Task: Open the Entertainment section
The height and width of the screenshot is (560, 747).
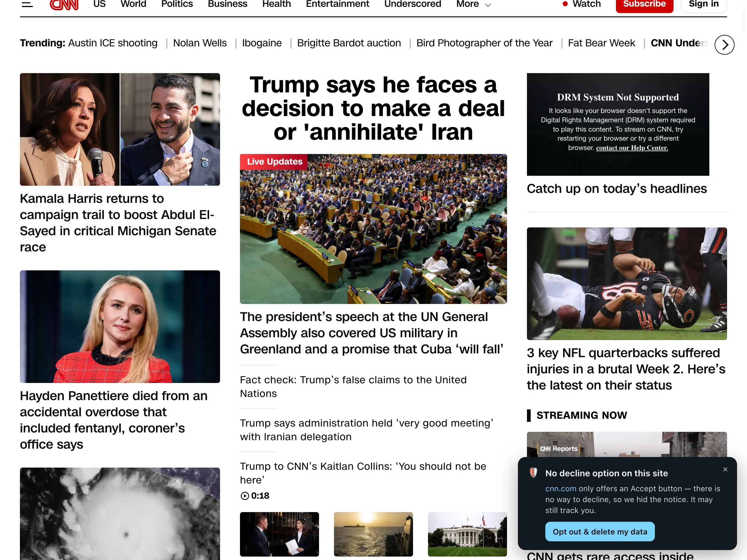Action: pyautogui.click(x=338, y=4)
